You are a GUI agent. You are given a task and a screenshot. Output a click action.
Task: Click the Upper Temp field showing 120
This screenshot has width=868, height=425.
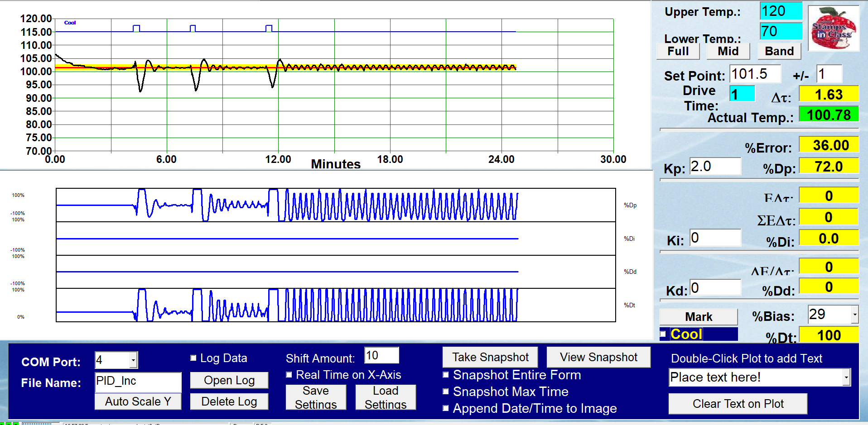pyautogui.click(x=781, y=11)
